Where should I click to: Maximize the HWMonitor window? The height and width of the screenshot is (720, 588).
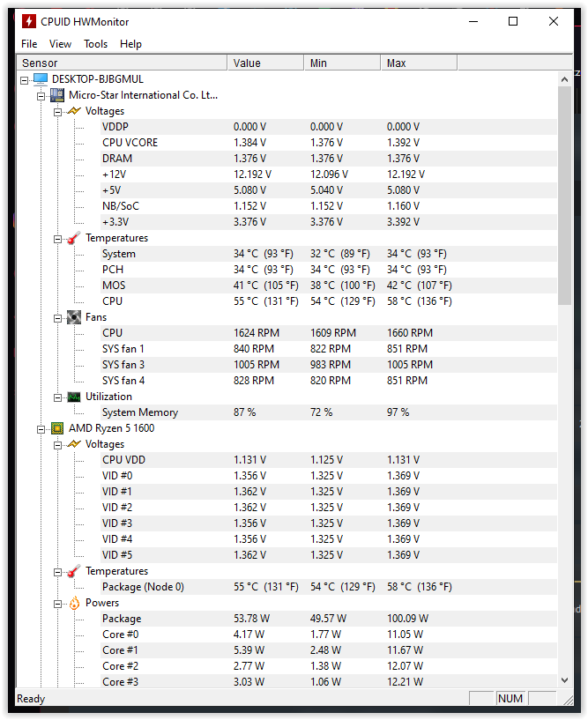tap(513, 21)
